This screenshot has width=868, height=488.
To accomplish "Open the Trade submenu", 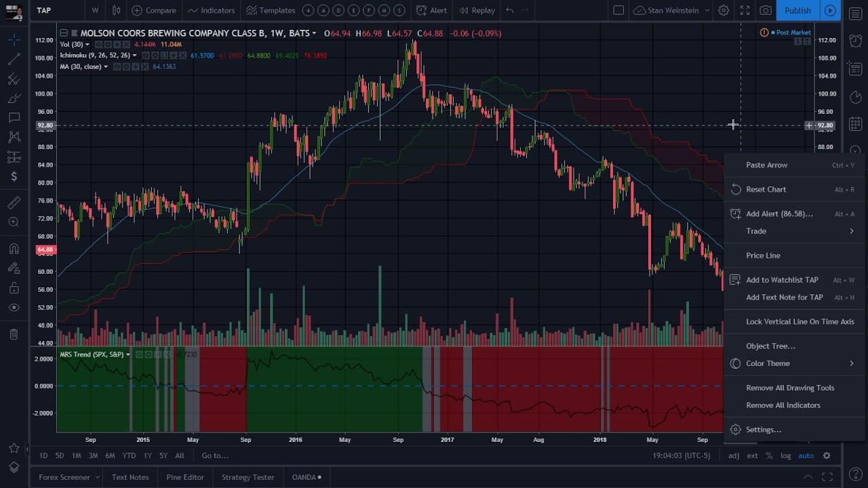I will click(794, 231).
